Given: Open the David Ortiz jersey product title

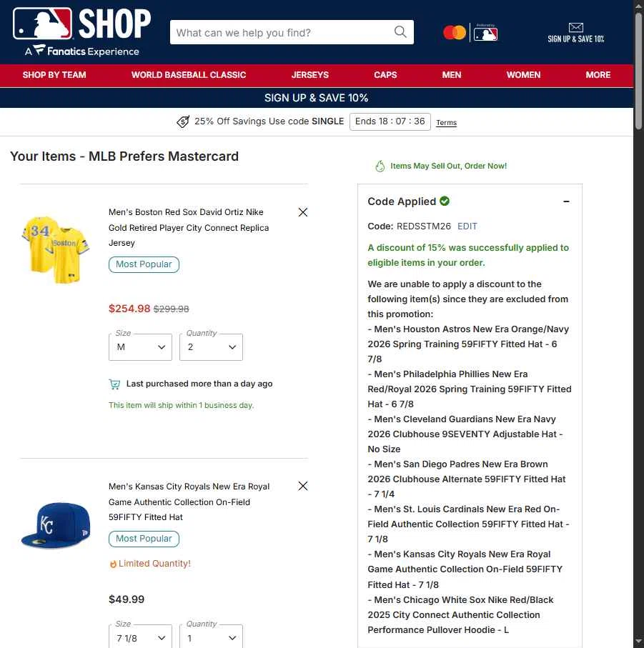Looking at the screenshot, I should (189, 228).
